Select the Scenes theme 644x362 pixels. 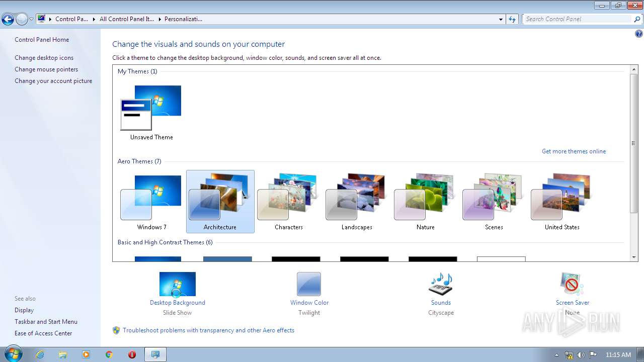click(x=494, y=202)
